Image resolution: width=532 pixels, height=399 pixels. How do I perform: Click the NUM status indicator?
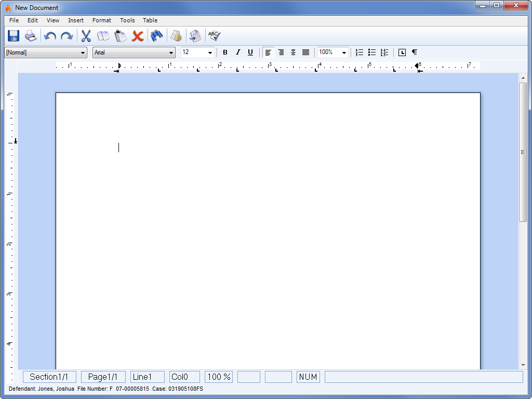[x=308, y=377]
